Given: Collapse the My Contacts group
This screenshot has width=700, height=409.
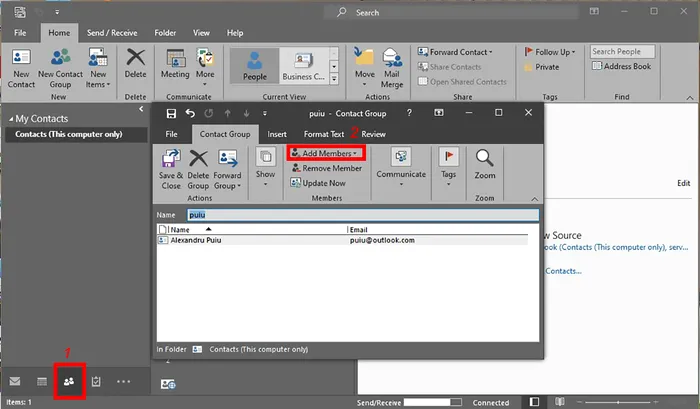Looking at the screenshot, I should 11,119.
